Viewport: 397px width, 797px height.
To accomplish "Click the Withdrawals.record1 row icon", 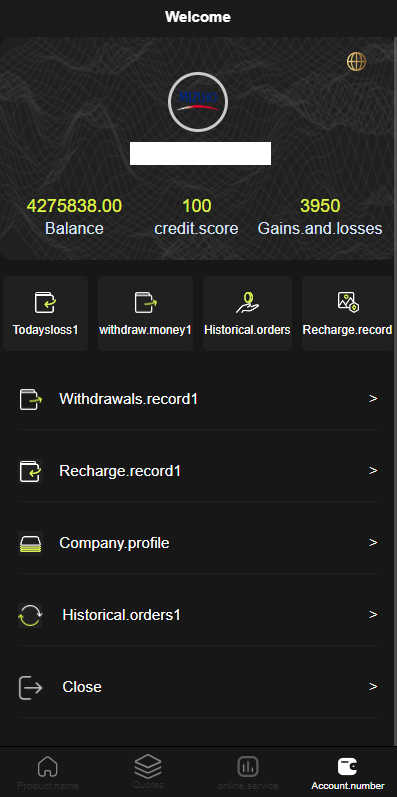I will 30,399.
